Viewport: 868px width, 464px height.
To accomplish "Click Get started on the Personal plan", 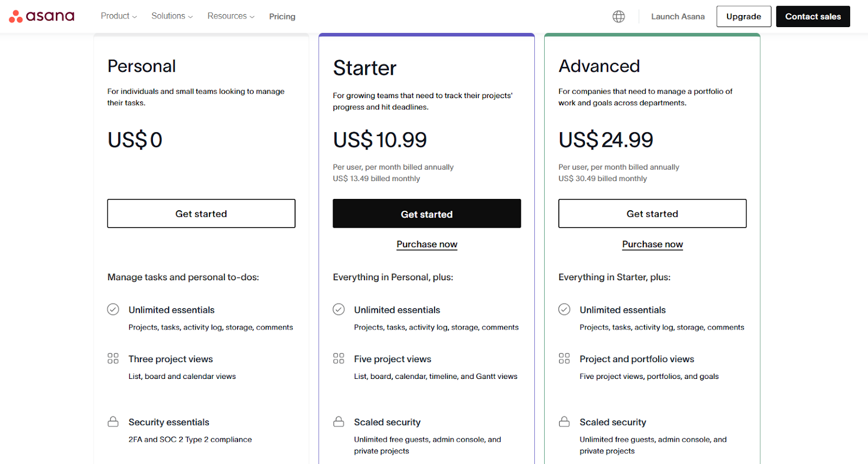I will coord(201,214).
